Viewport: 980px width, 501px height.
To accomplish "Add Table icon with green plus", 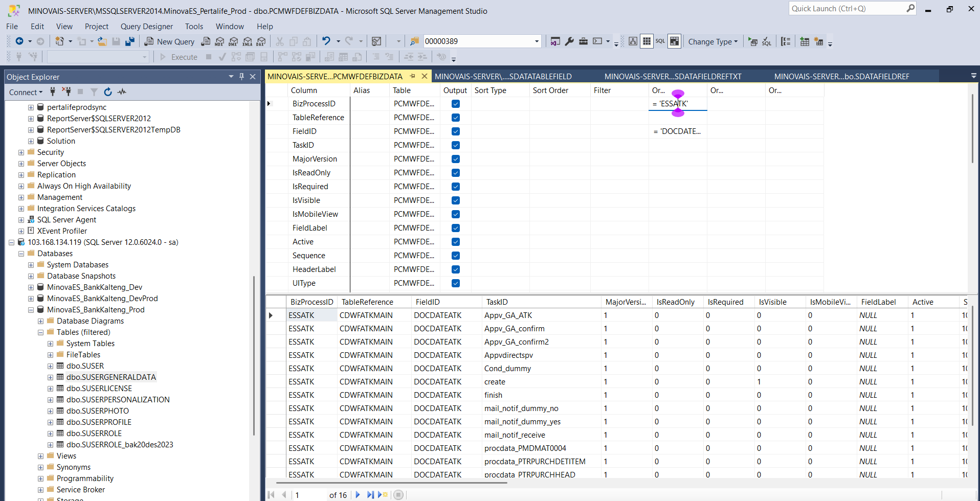I will coord(805,41).
